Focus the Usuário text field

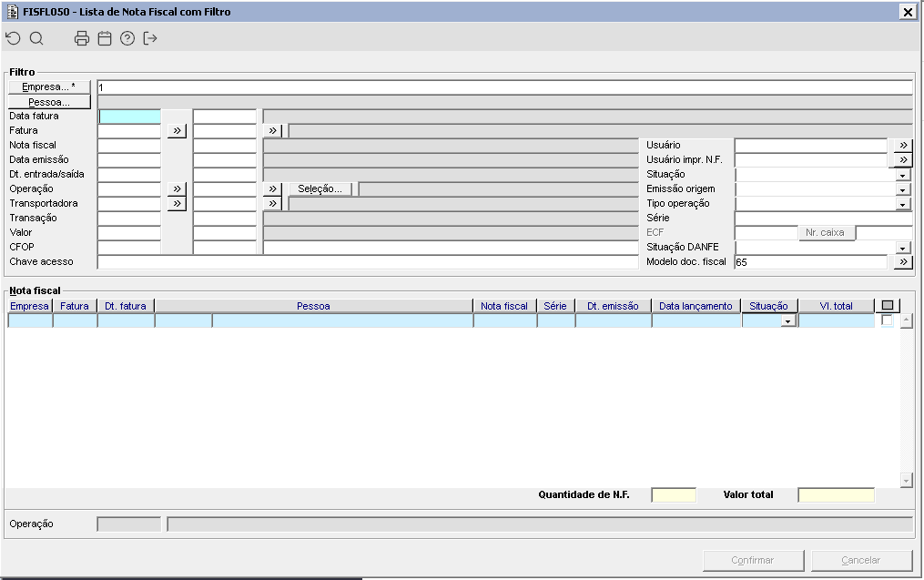[x=811, y=145]
